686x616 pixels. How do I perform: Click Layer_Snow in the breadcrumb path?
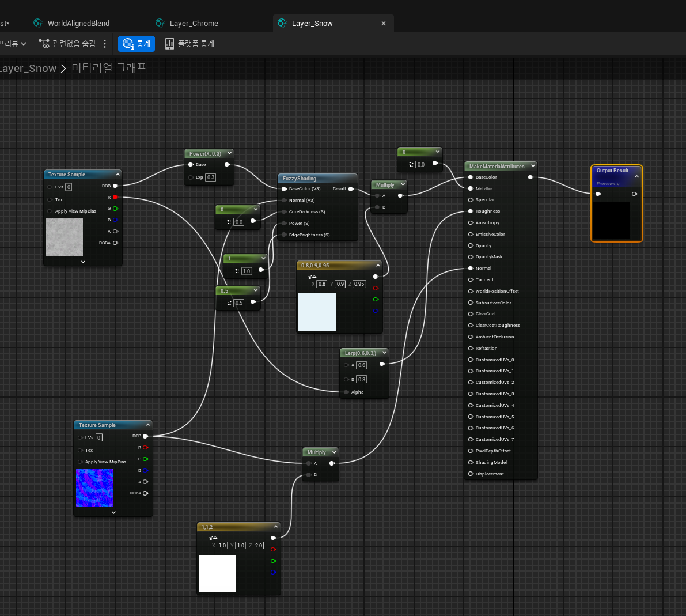point(28,69)
